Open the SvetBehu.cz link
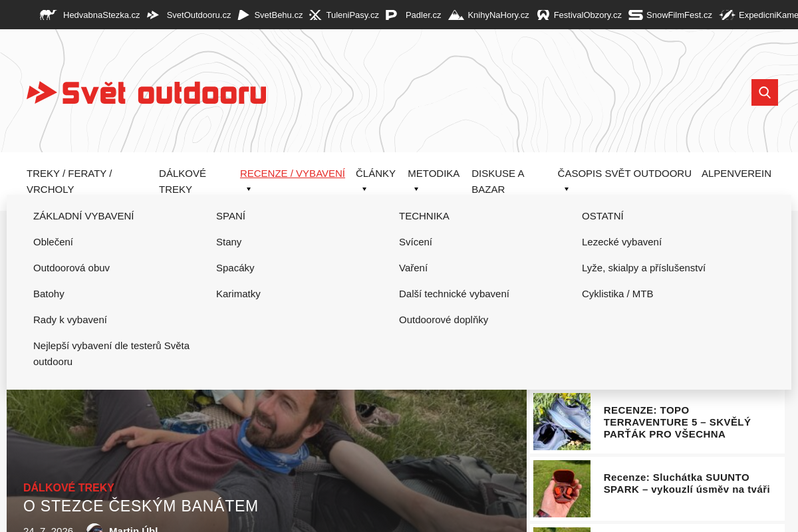Viewport: 798px width, 532px height. click(279, 15)
